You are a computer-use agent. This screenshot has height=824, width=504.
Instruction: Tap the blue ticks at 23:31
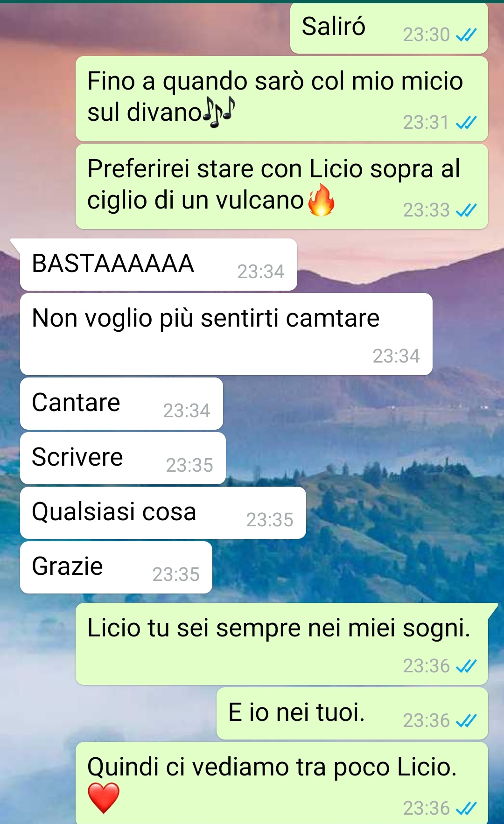click(x=466, y=123)
